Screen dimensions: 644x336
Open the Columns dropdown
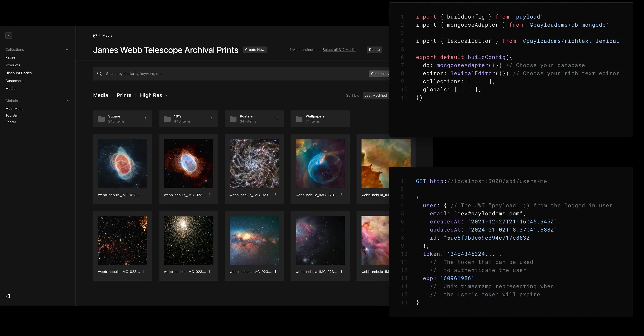tap(379, 74)
